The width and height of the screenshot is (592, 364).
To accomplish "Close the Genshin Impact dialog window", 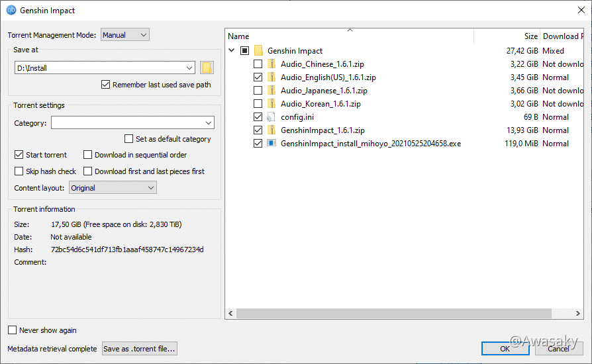I will pyautogui.click(x=581, y=10).
